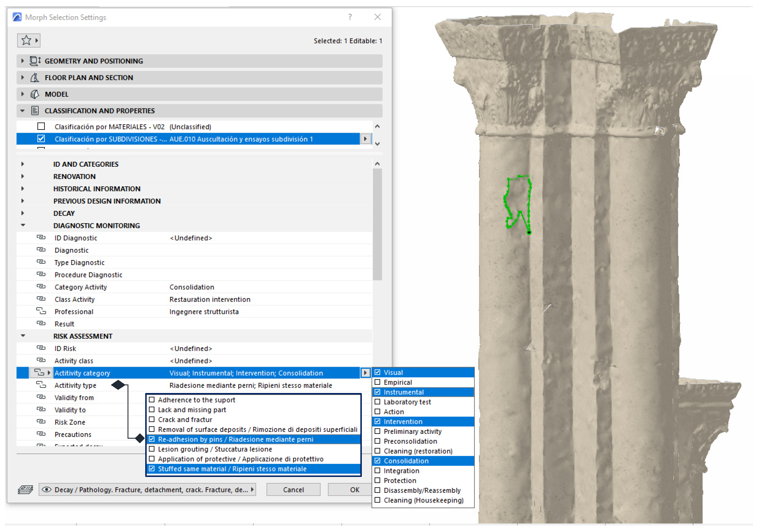This screenshot has width=761, height=532.
Task: Click the link icon beside Validity to
Action: click(41, 409)
